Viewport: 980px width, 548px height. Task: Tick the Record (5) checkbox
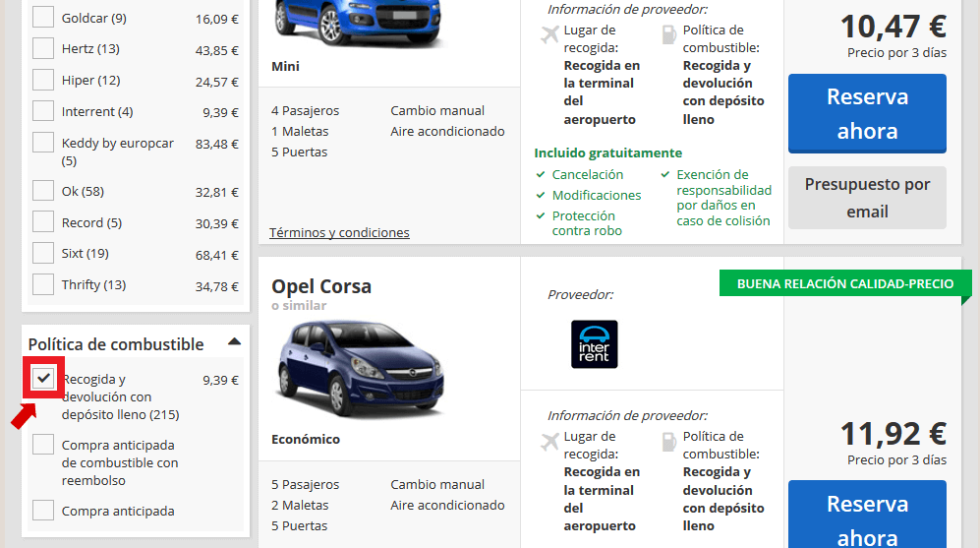pos(43,221)
